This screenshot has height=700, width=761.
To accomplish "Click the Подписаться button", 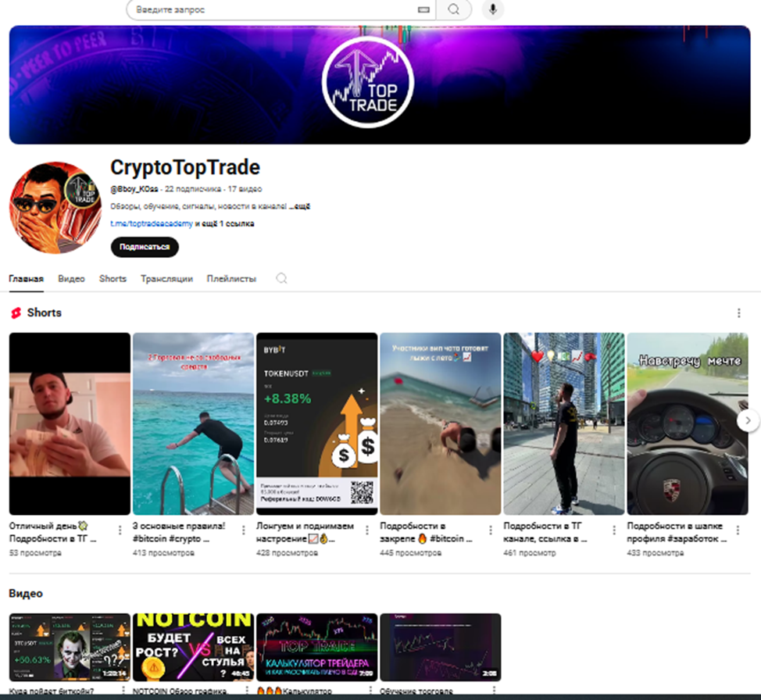I will (x=145, y=247).
